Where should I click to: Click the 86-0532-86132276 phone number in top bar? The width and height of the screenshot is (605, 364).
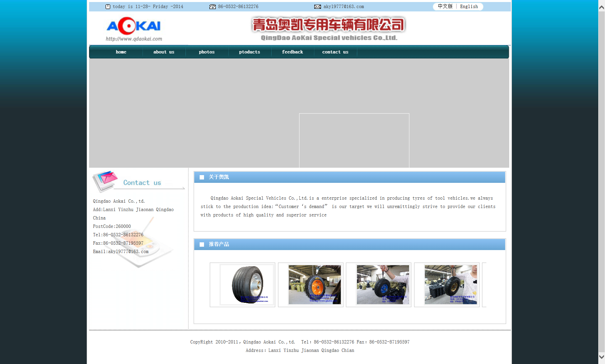point(238,7)
